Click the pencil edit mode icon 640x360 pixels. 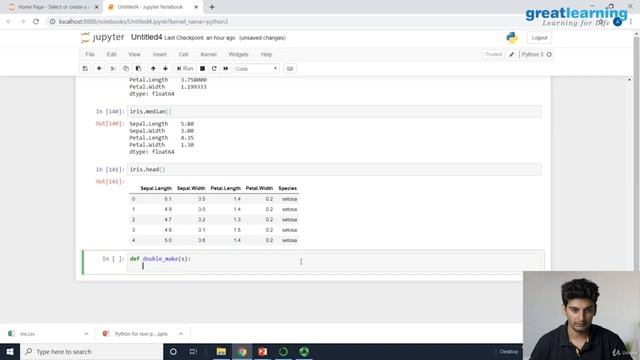pos(511,54)
